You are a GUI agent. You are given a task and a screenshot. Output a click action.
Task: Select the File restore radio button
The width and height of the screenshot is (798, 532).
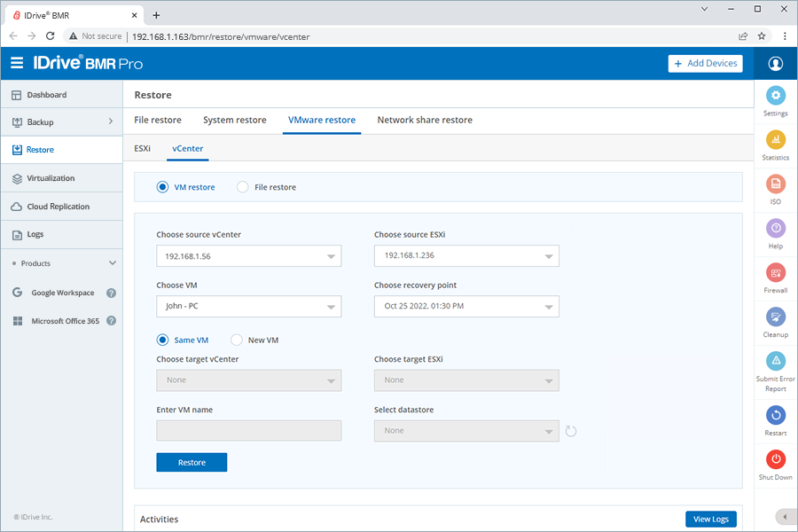click(243, 187)
